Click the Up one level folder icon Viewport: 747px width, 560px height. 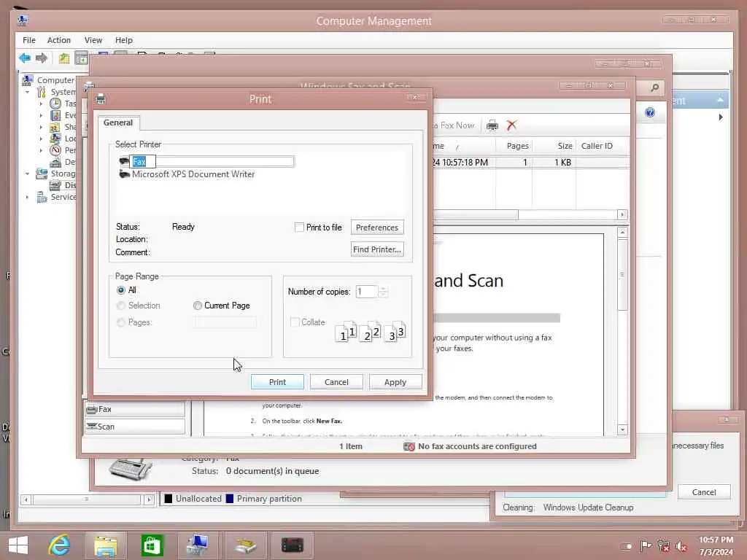(64, 58)
